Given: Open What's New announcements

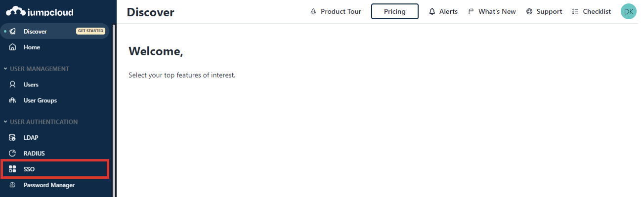Looking at the screenshot, I should (x=492, y=11).
